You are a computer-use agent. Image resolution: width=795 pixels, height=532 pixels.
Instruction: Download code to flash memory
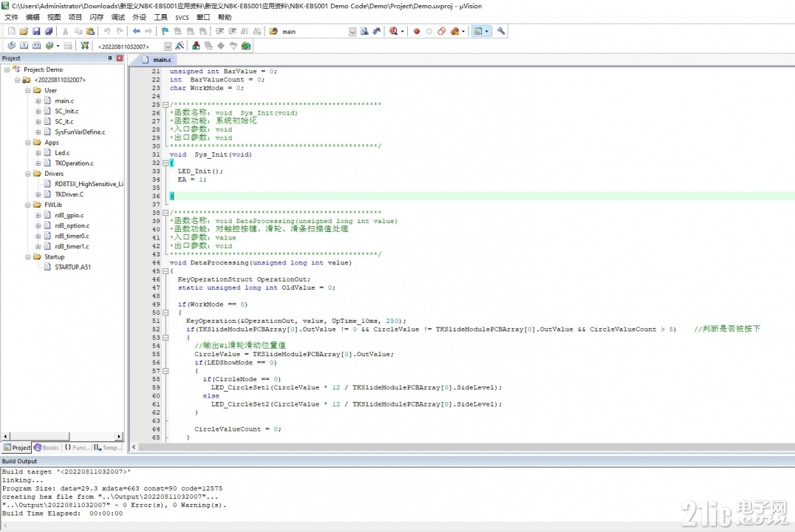click(x=85, y=46)
